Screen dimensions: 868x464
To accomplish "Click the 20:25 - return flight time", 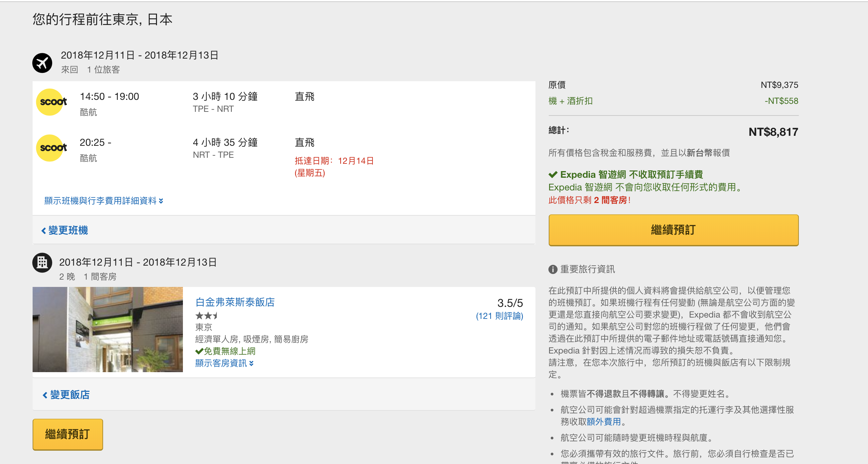I will click(96, 142).
